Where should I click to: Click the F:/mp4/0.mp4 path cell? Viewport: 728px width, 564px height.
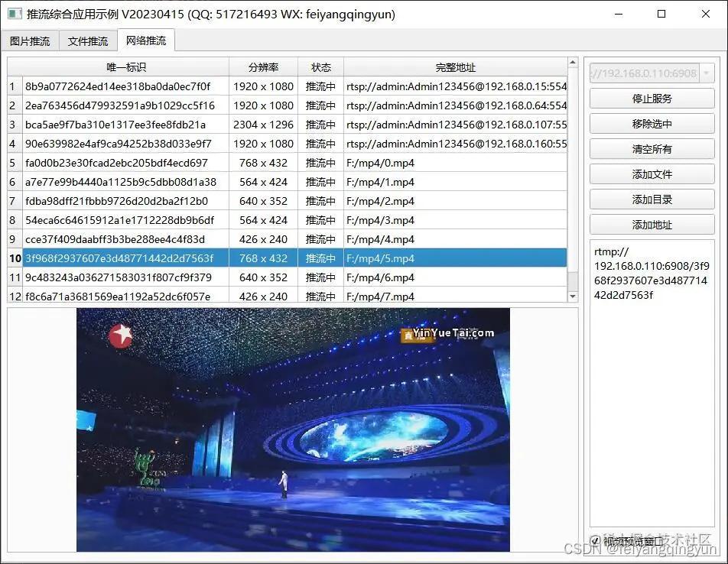point(456,163)
